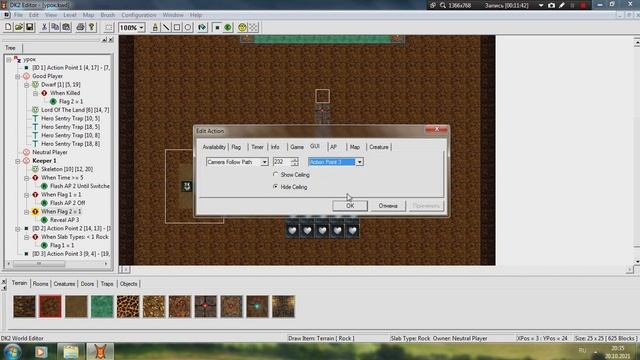Collapse the When Slab Types trigger node
This screenshot has height=360, width=640.
27,237
